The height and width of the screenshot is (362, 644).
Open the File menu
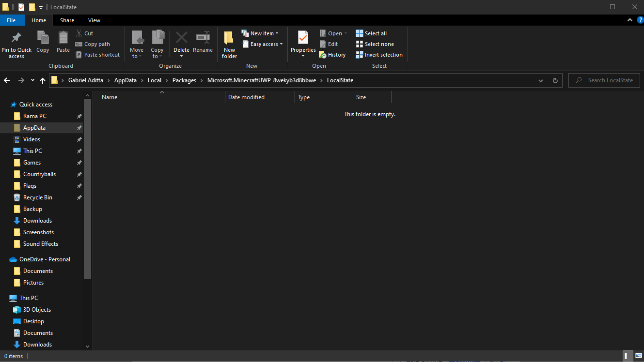11,20
